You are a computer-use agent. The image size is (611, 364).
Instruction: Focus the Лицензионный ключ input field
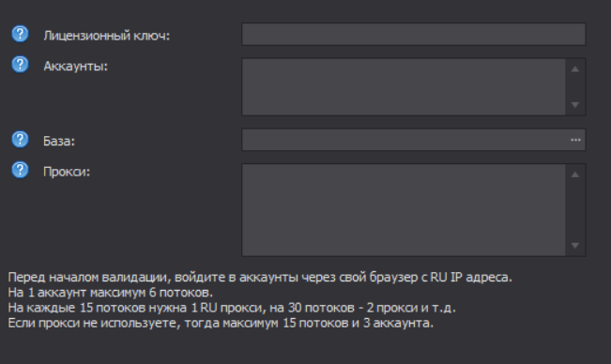[414, 35]
